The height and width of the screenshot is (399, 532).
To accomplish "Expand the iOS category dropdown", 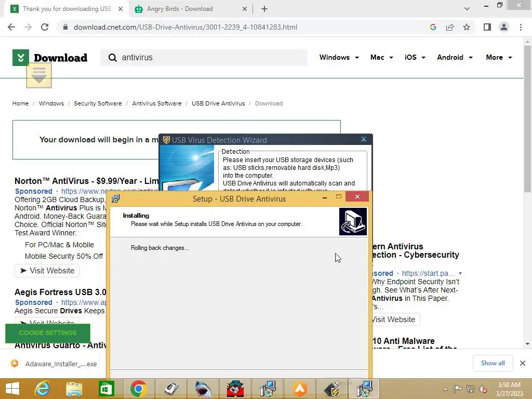I will (x=415, y=57).
